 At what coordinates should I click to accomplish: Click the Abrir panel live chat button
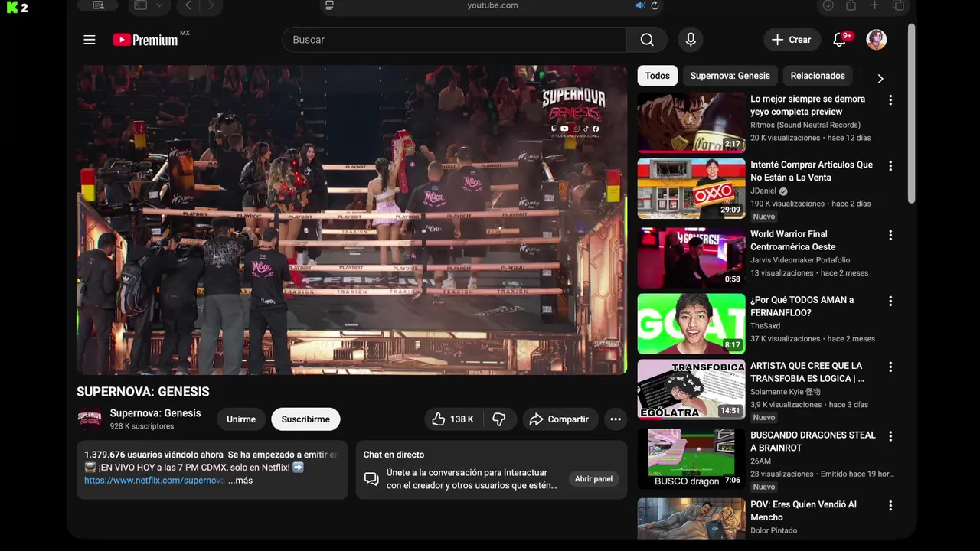coord(593,479)
